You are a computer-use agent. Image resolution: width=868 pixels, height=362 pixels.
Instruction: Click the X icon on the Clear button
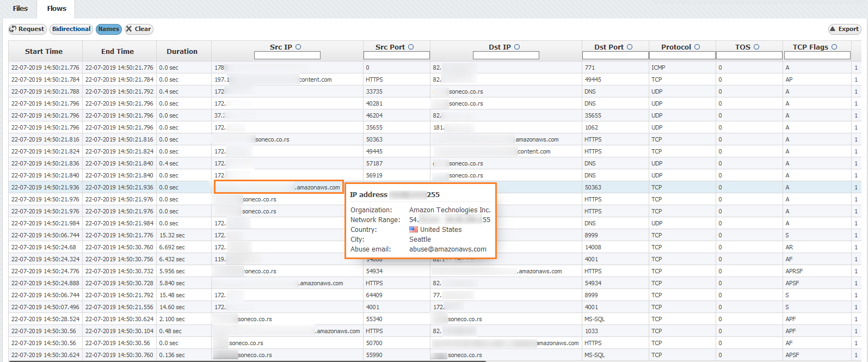pyautogui.click(x=129, y=29)
